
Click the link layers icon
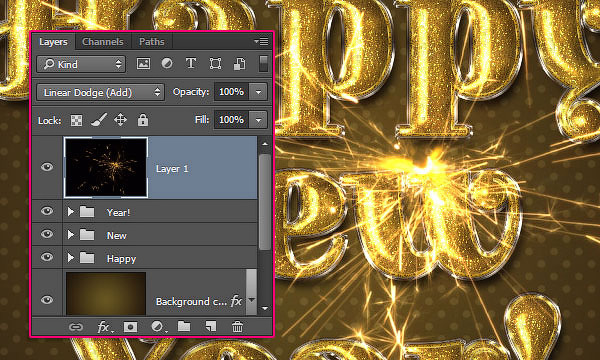click(76, 327)
